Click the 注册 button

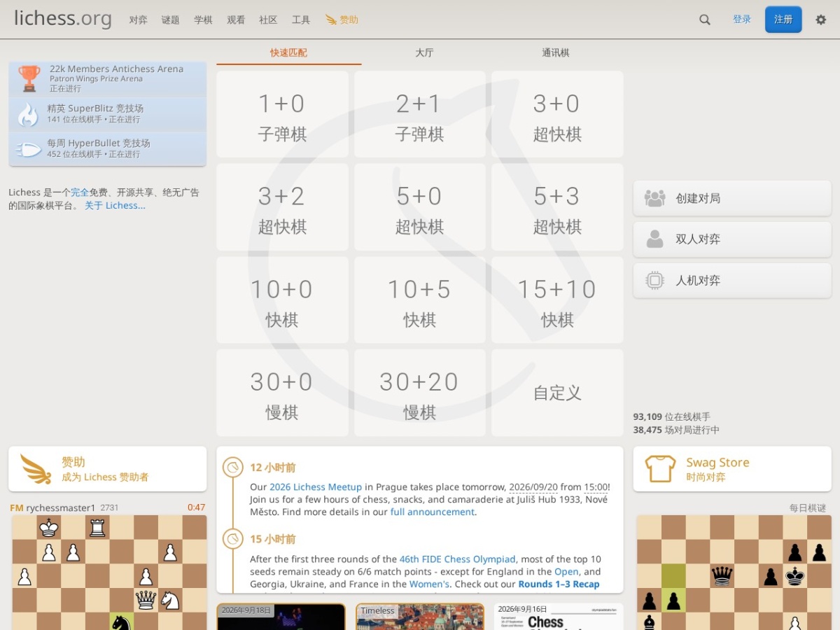coord(783,20)
